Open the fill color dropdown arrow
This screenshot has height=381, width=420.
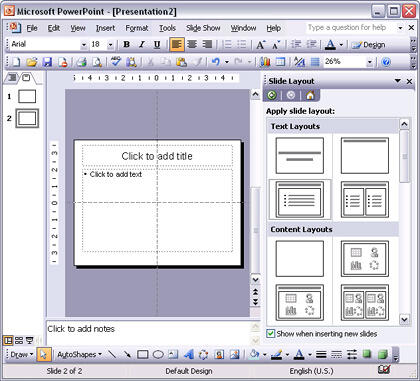pos(265,354)
